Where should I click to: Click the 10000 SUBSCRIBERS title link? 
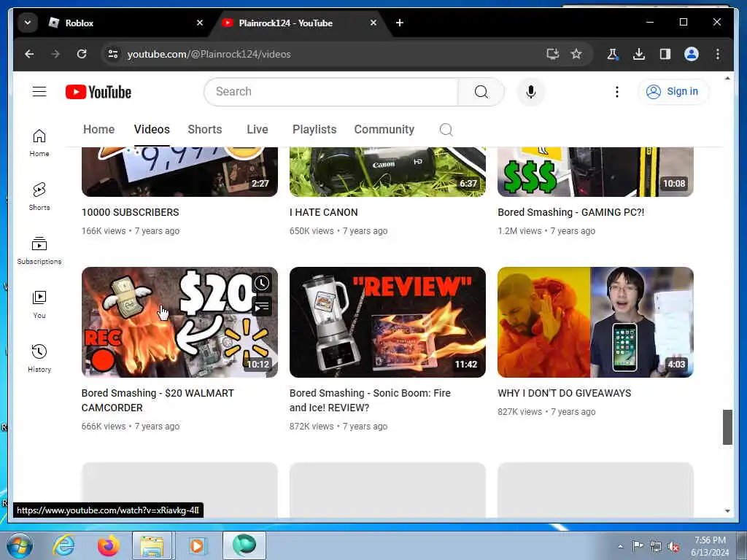tap(130, 212)
